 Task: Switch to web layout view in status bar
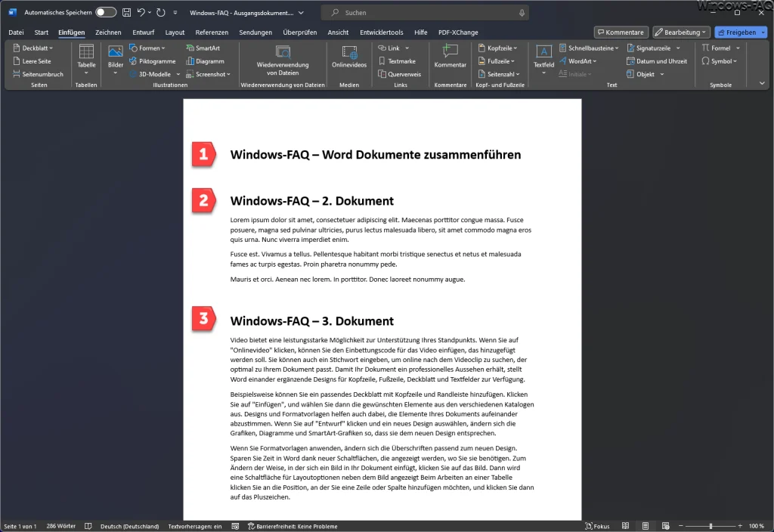coord(665,526)
